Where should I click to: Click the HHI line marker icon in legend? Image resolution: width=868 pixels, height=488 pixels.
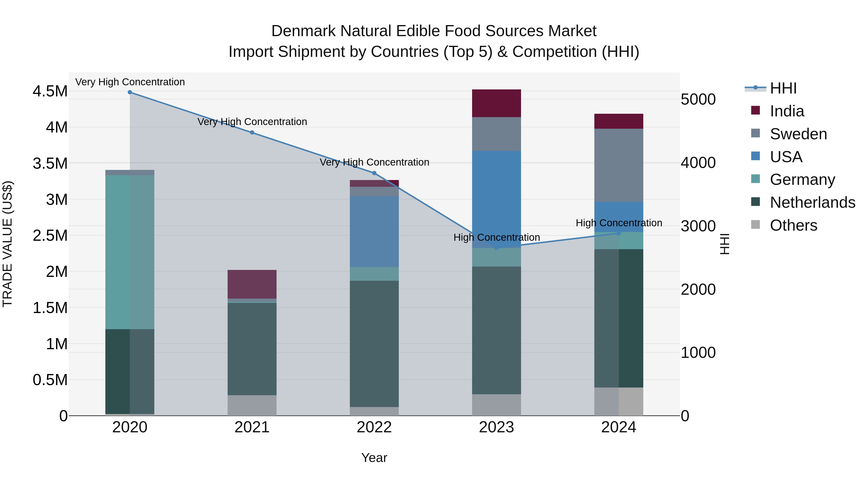[755, 88]
